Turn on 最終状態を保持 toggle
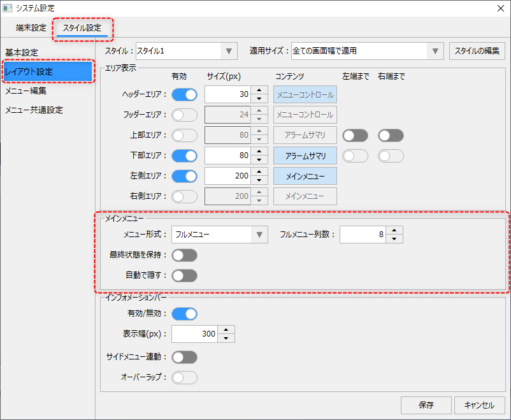511x420 pixels. (184, 255)
